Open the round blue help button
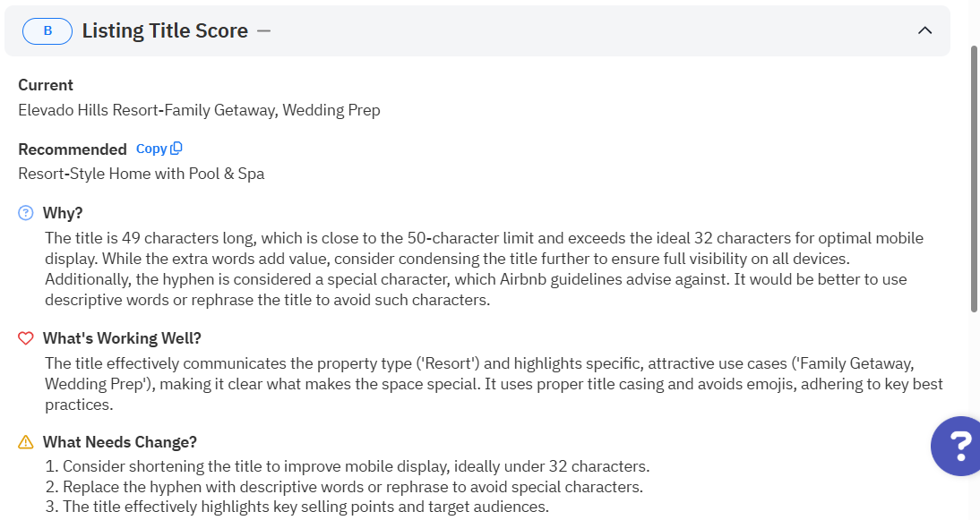 click(x=957, y=445)
